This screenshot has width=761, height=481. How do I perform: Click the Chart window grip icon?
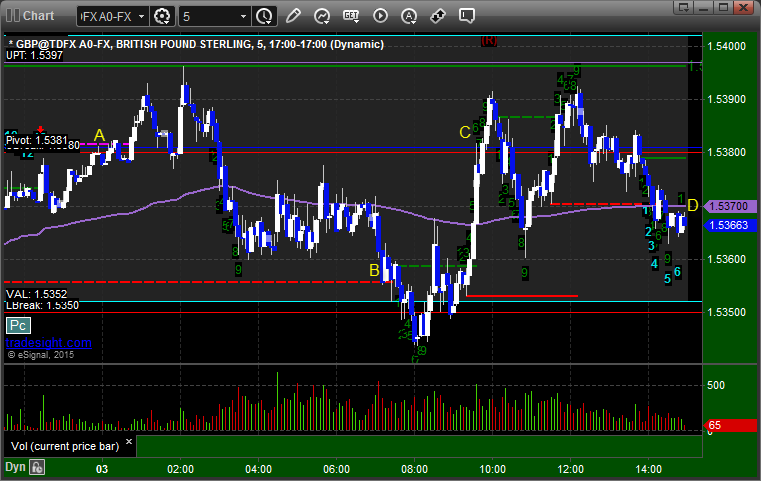pyautogui.click(x=13, y=16)
